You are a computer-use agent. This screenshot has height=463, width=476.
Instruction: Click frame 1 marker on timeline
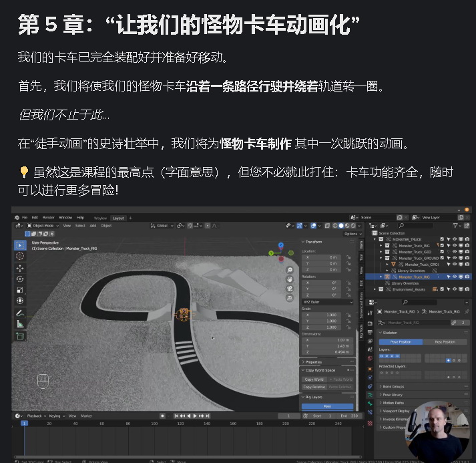click(24, 423)
